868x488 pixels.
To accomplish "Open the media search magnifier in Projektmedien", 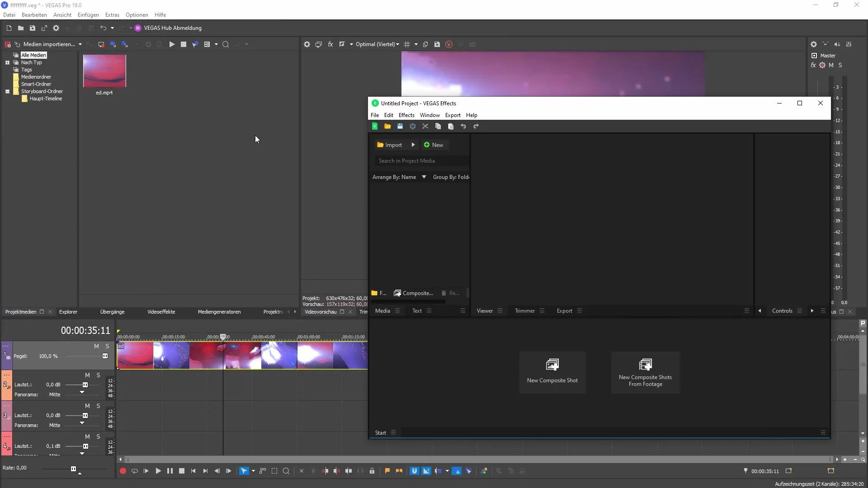I will (x=226, y=44).
